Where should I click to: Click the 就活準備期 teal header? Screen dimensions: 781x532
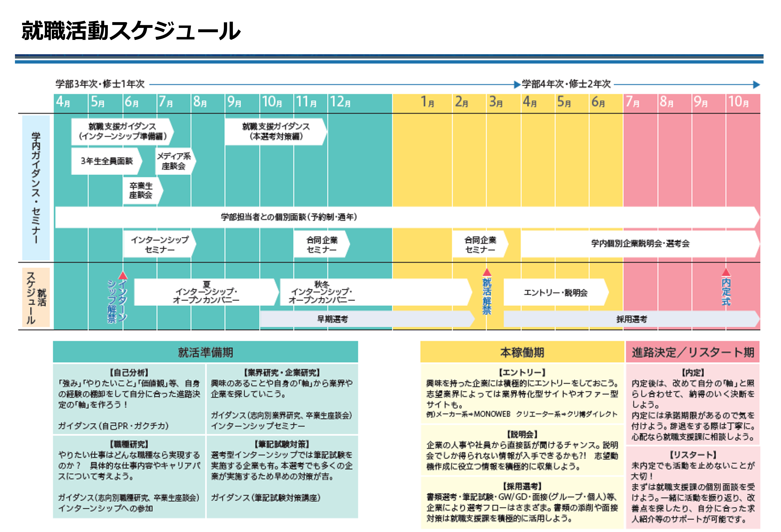(x=205, y=352)
